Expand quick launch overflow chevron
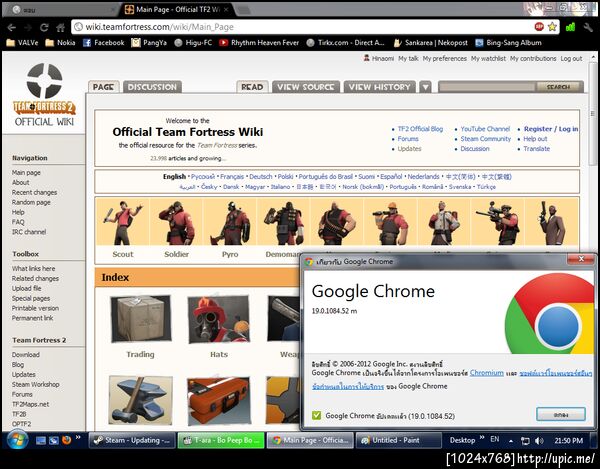The width and height of the screenshot is (600, 469). click(78, 438)
